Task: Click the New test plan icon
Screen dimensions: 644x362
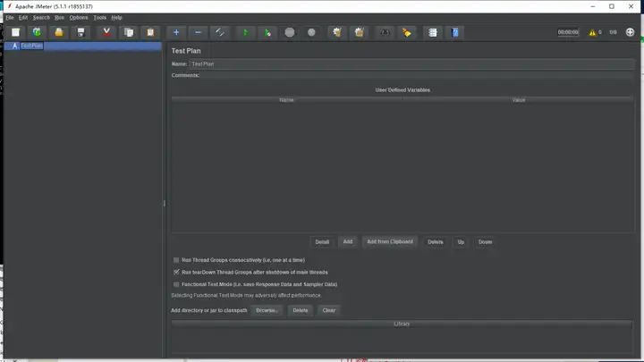Action: click(15, 32)
